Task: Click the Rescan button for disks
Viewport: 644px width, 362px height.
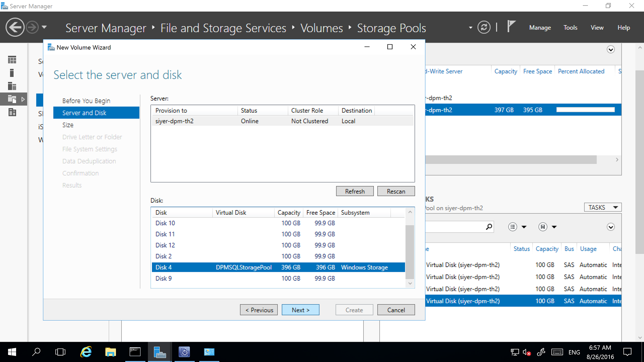Action: coord(396,191)
